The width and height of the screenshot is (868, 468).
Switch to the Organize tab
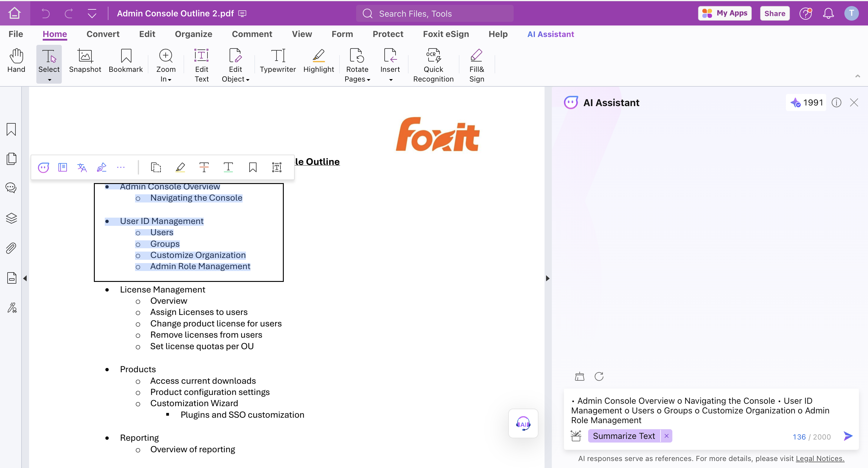point(194,34)
